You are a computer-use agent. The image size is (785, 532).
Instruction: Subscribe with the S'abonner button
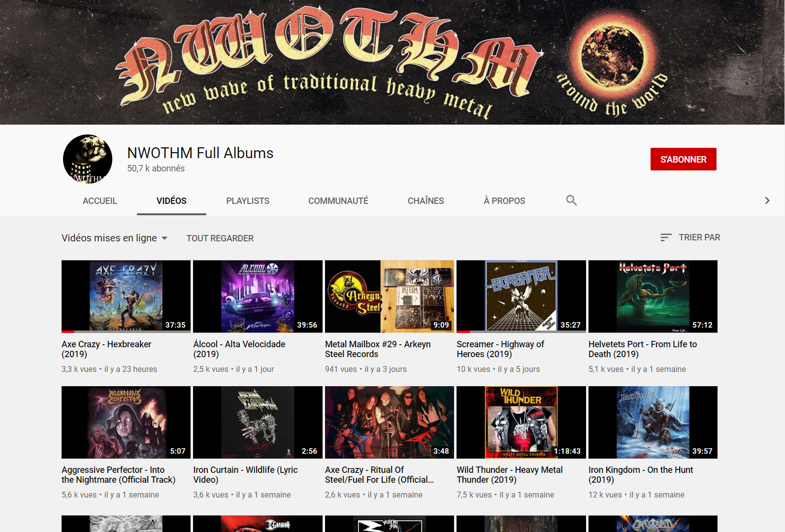coord(683,159)
